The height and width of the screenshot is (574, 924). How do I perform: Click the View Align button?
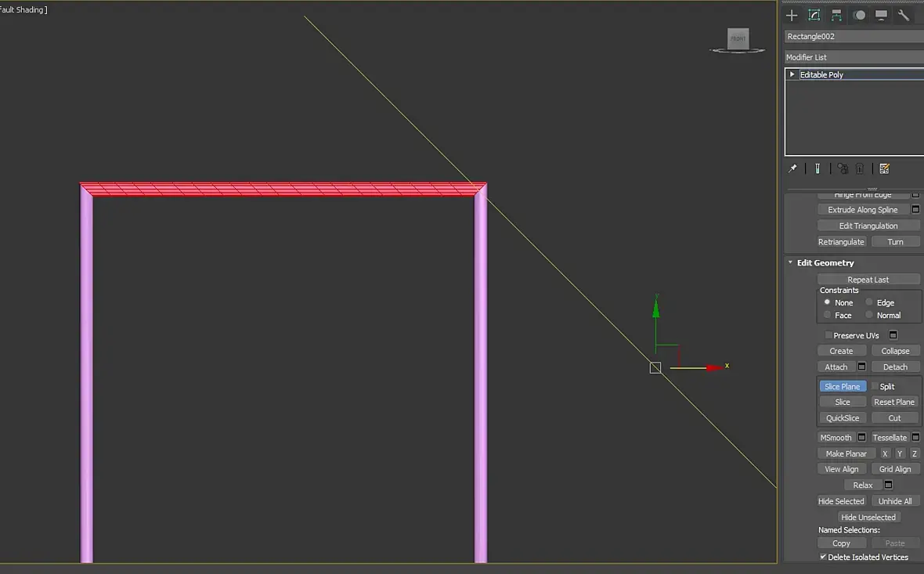(841, 469)
